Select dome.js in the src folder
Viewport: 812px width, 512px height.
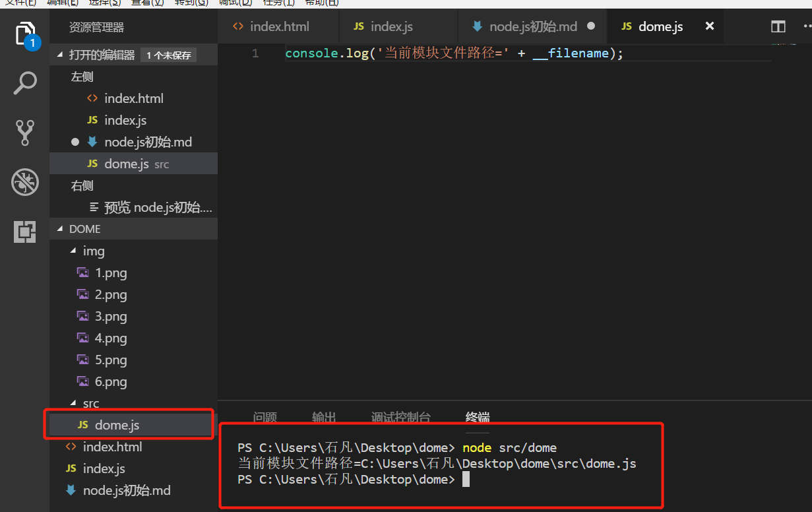pyautogui.click(x=117, y=425)
